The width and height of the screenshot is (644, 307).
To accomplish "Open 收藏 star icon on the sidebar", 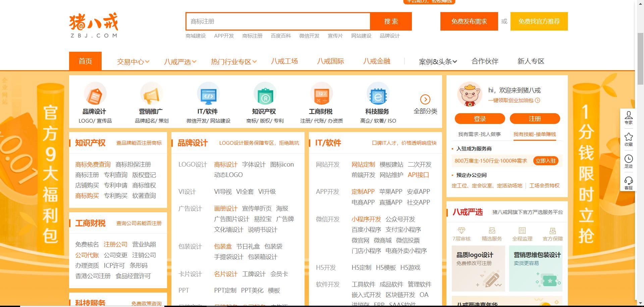I will click(x=629, y=137).
